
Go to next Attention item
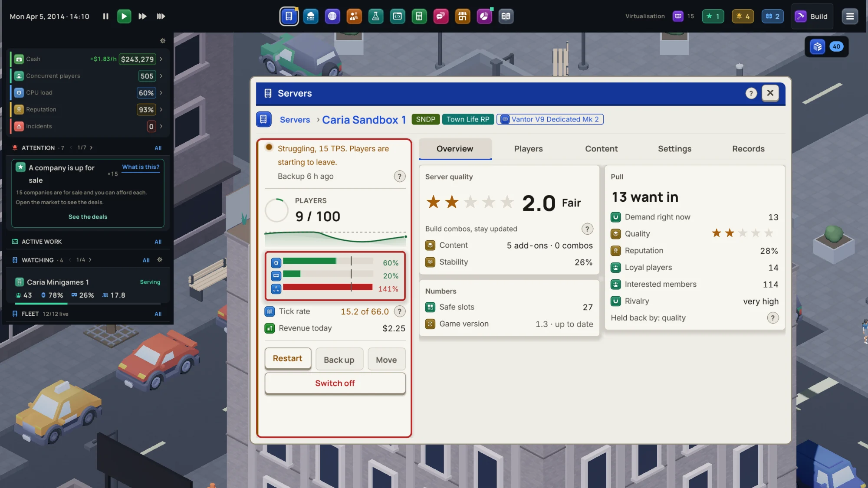coord(91,148)
